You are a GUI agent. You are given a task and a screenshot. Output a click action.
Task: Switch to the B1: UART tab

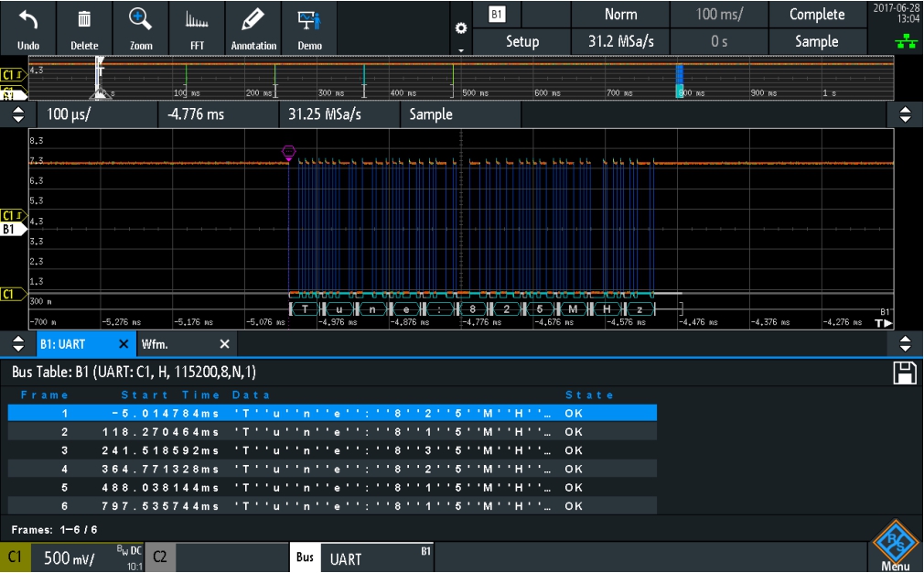[62, 344]
